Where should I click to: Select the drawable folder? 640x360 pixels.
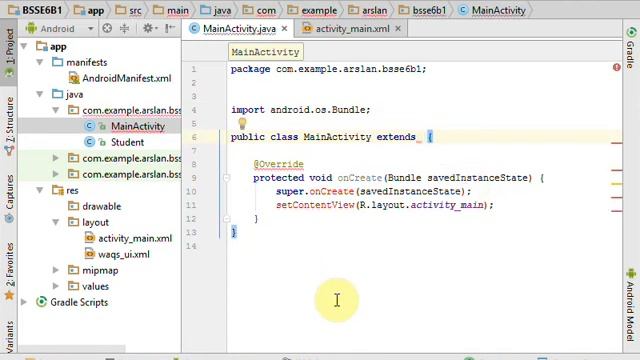tap(102, 206)
